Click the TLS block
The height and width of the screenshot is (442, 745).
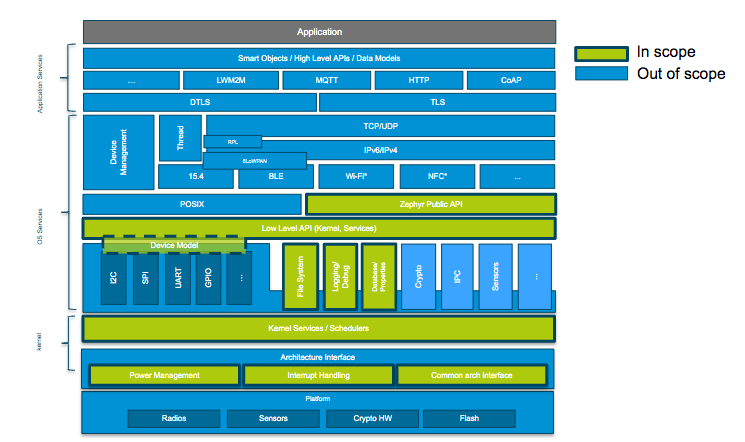pyautogui.click(x=438, y=102)
